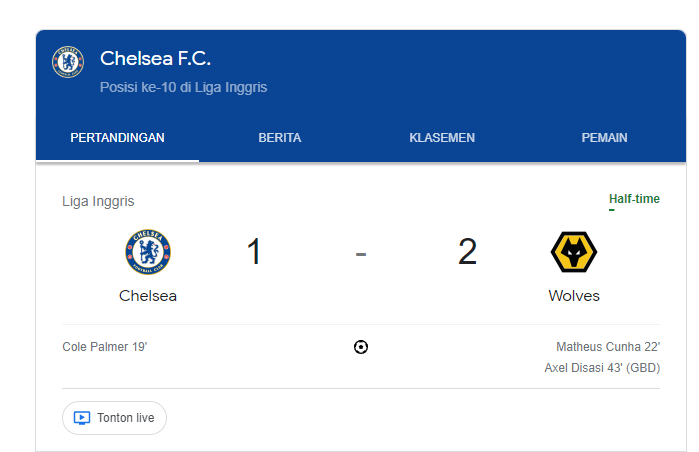Image resolution: width=699 pixels, height=452 pixels.
Task: Click the Tonton live button
Action: (x=114, y=418)
